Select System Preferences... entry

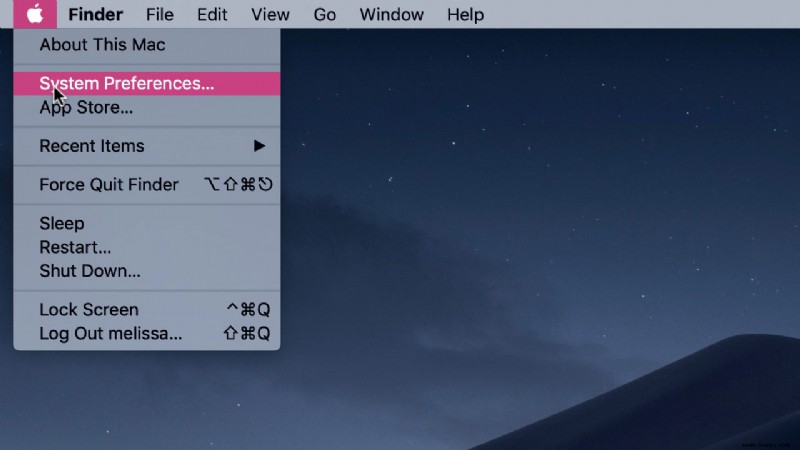point(147,84)
